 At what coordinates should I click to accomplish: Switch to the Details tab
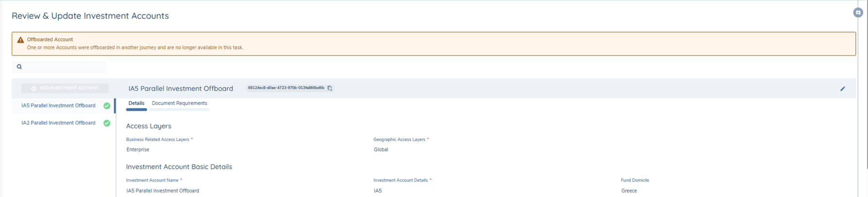pyautogui.click(x=136, y=103)
